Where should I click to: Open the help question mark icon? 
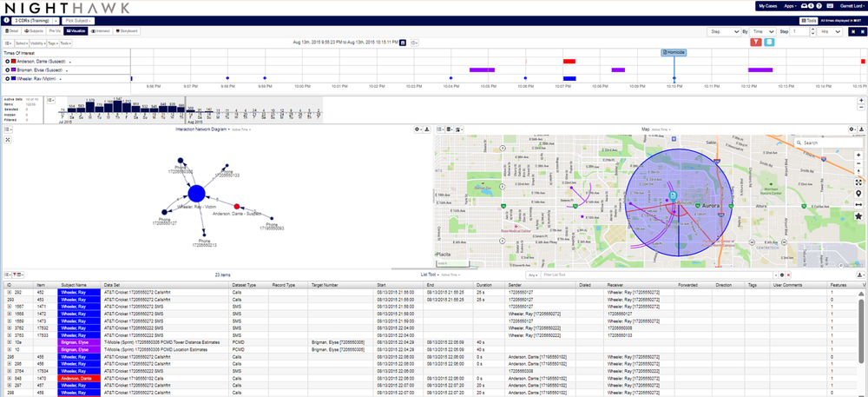[x=819, y=6]
